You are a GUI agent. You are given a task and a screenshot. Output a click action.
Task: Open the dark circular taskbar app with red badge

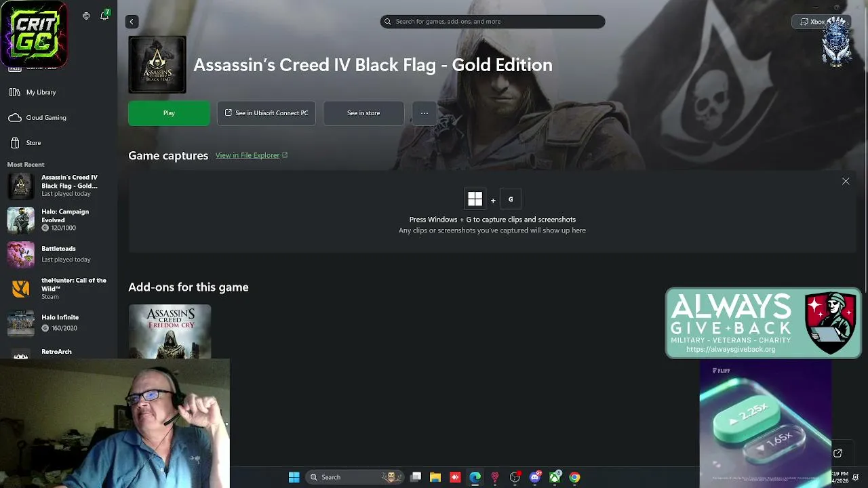(515, 477)
